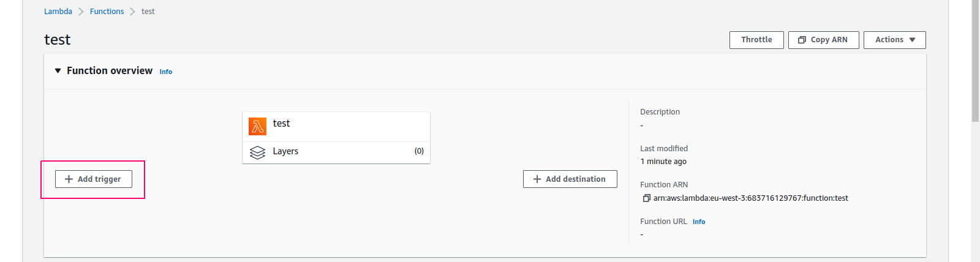Open the Actions dropdown menu

click(x=894, y=40)
